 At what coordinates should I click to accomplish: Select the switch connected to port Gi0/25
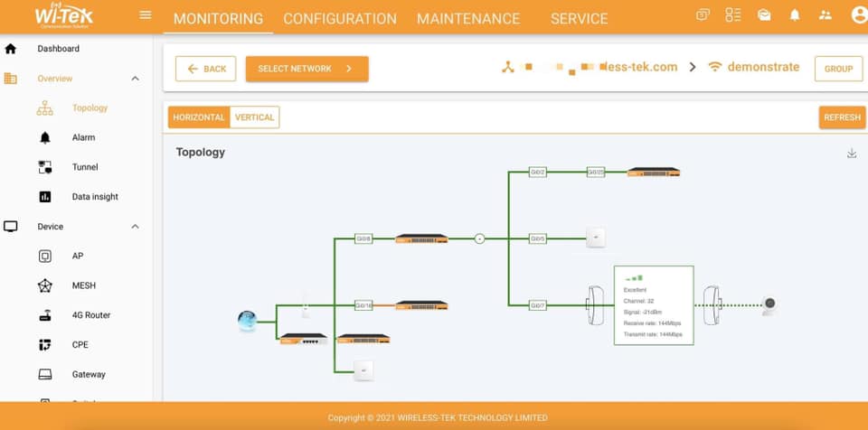coord(653,173)
